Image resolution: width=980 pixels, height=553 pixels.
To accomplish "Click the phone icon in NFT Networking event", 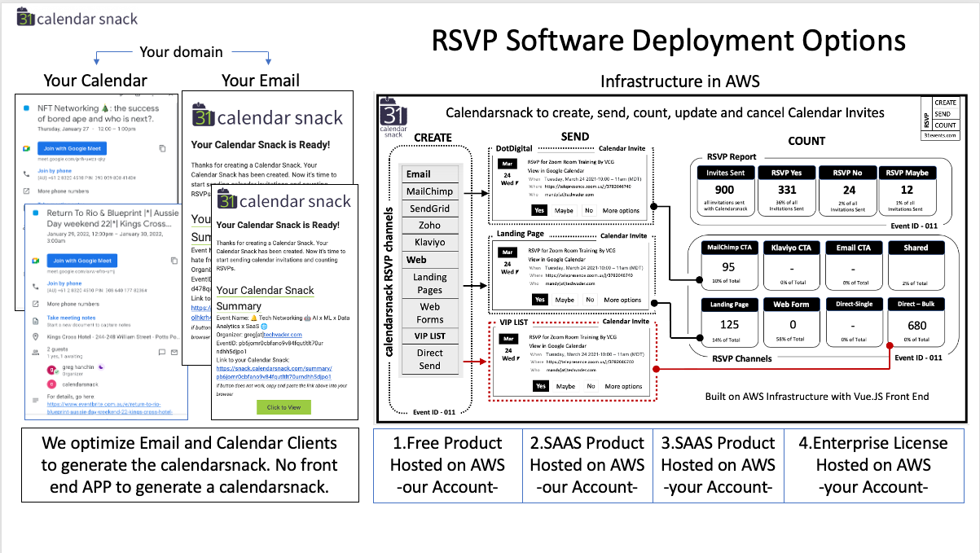I will point(25,173).
